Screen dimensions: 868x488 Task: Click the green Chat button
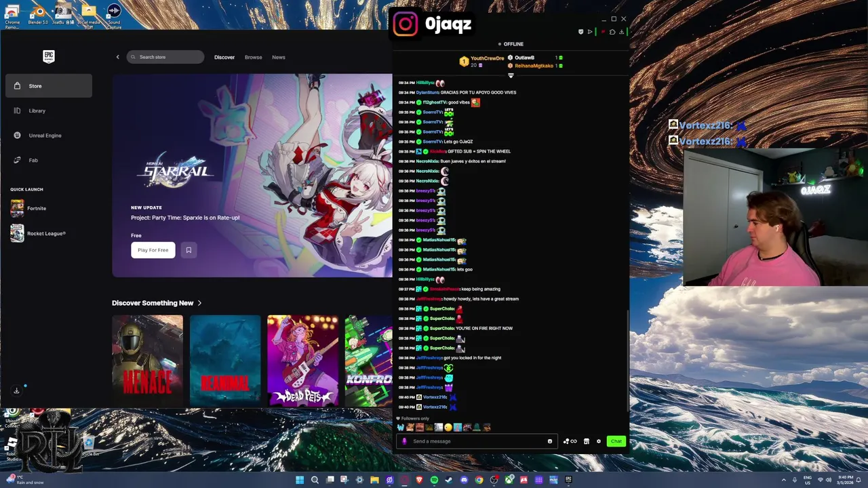point(616,441)
